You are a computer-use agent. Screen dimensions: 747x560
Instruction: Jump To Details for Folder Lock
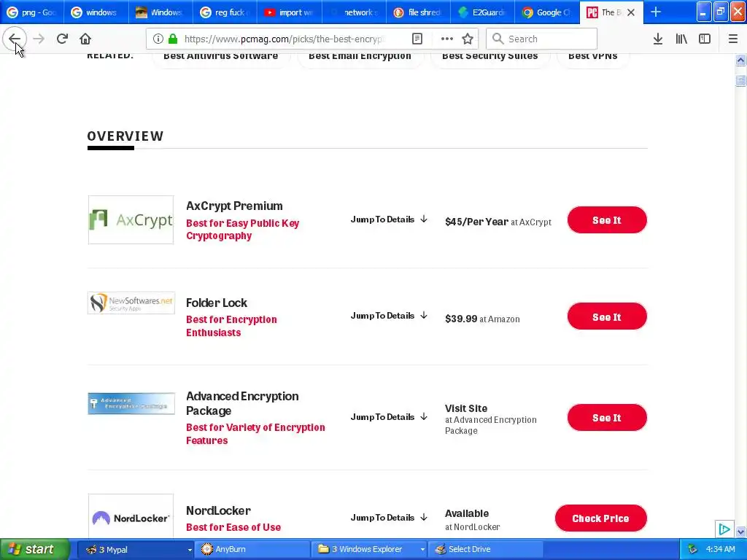[389, 316]
